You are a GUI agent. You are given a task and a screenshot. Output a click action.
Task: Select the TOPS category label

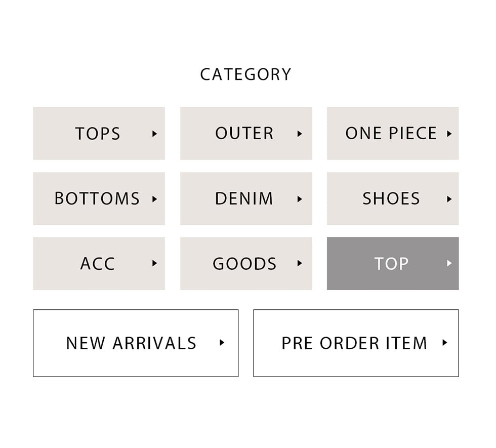click(x=98, y=134)
